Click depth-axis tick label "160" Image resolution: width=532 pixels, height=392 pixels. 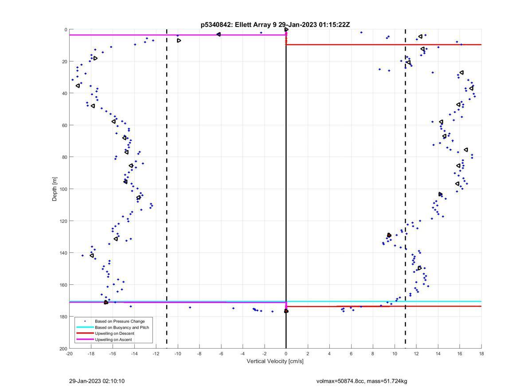[63, 285]
